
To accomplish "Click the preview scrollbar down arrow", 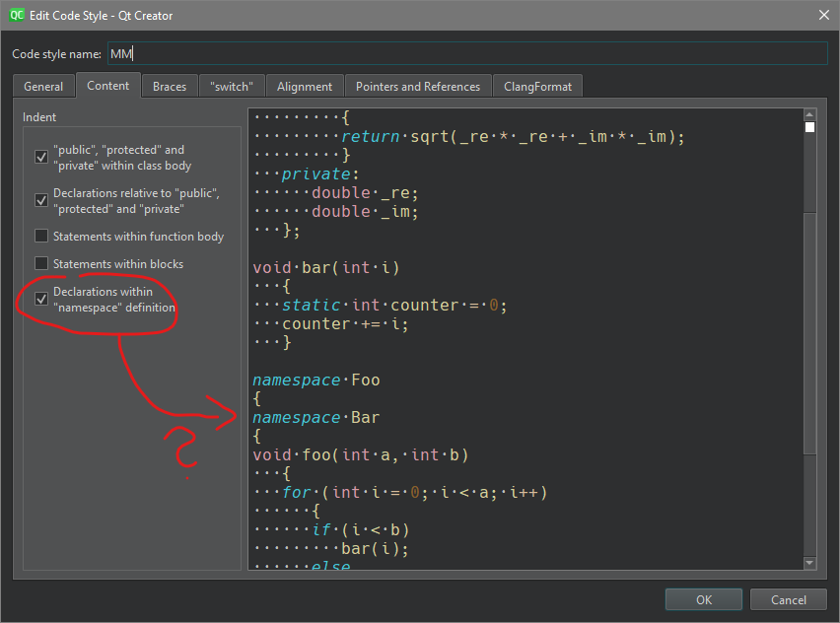I will click(809, 563).
